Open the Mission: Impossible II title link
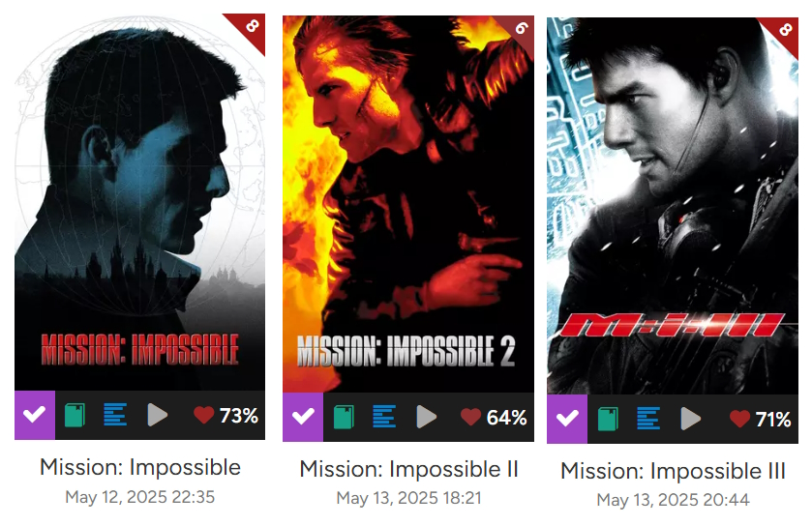812x526 pixels. click(408, 469)
